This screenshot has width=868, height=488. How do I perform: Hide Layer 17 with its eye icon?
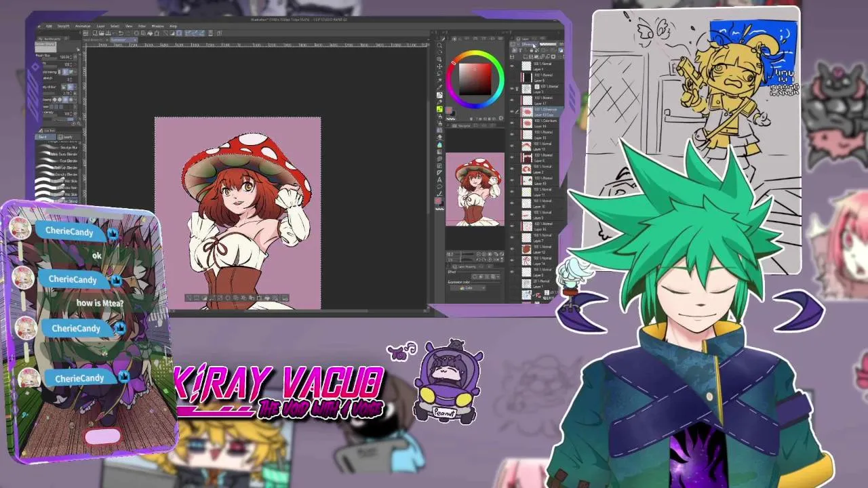(512, 100)
